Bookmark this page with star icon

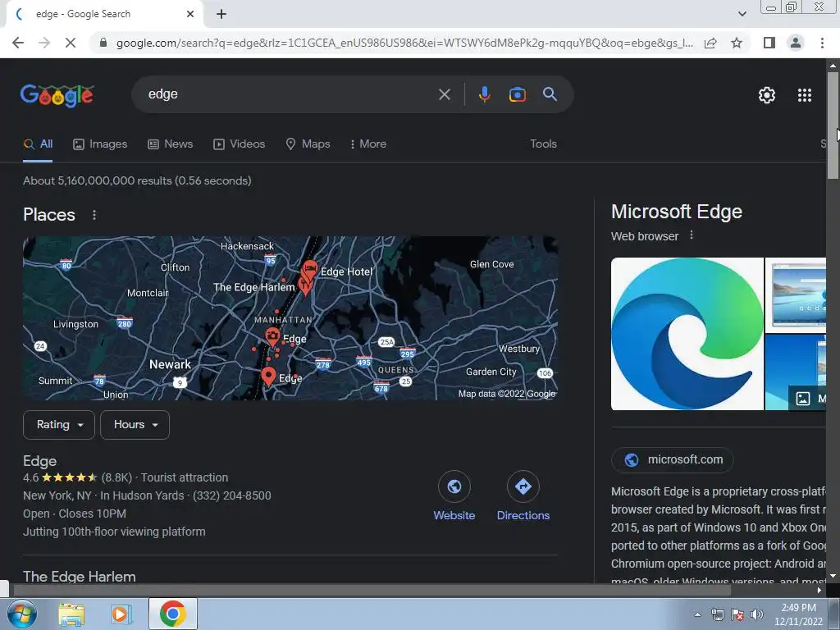click(x=737, y=43)
